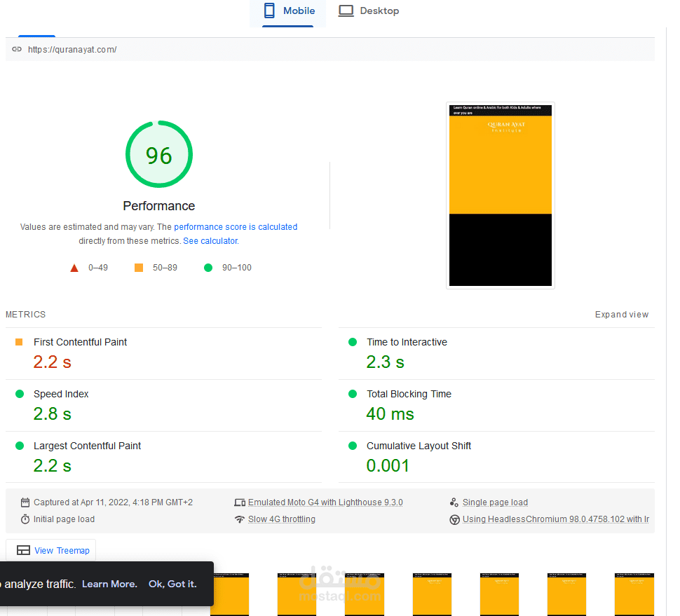Click the device icon next to Emulated Moto G4
This screenshot has width=680, height=616.
(239, 502)
